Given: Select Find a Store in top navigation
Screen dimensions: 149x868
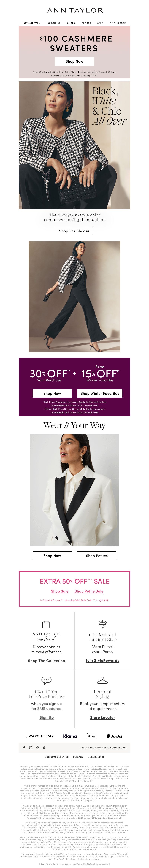Looking at the screenshot, I should [118, 23].
